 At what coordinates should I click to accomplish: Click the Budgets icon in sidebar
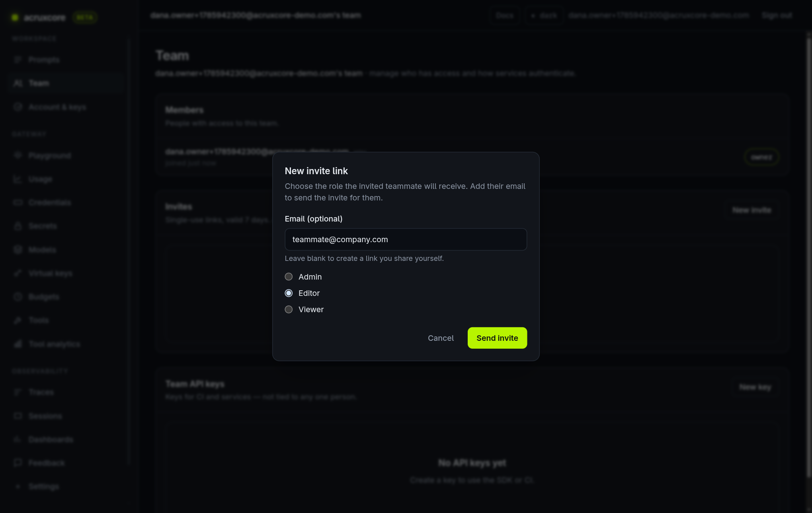(18, 297)
